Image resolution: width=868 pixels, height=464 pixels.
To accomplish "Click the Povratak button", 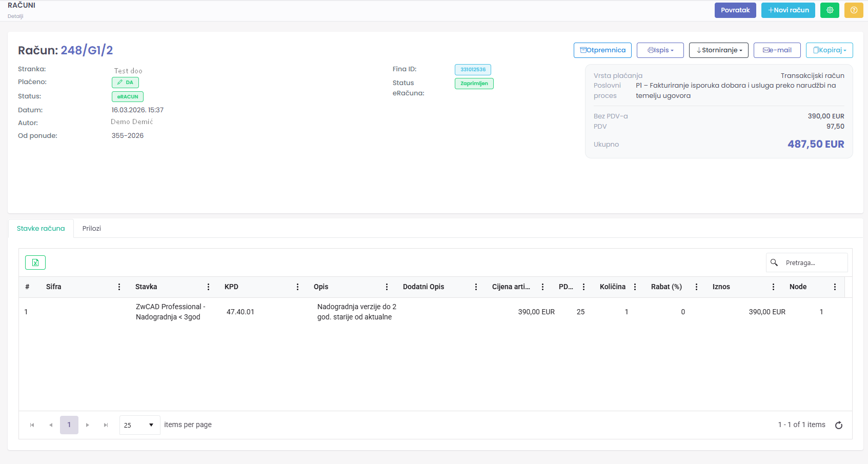I will pyautogui.click(x=735, y=10).
